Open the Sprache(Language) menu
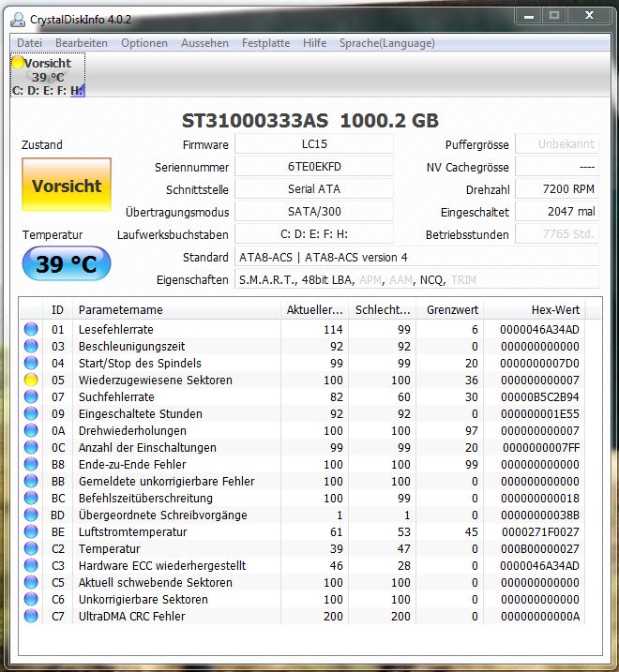The image size is (619, 672). pos(387,43)
